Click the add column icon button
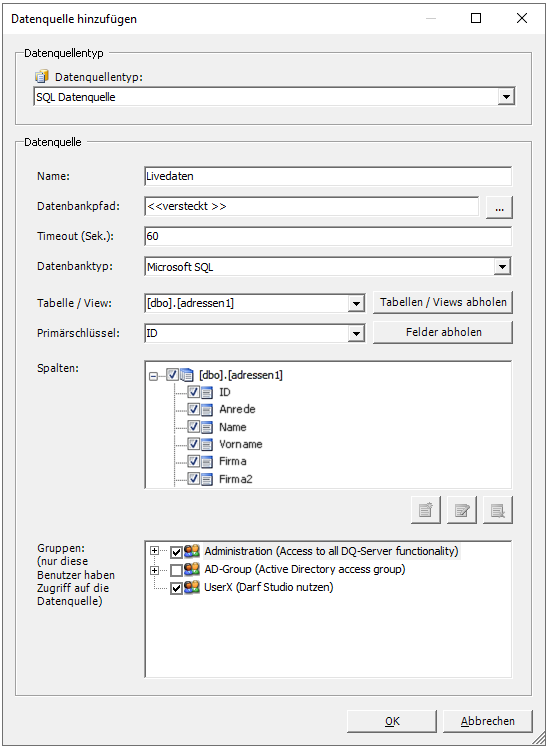This screenshot has height=749, width=549. (x=425, y=510)
